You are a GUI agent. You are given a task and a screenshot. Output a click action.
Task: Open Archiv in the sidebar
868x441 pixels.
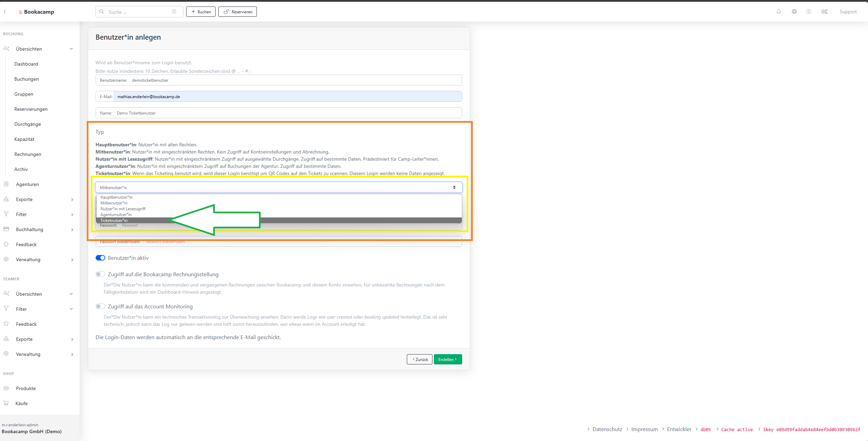click(x=21, y=169)
